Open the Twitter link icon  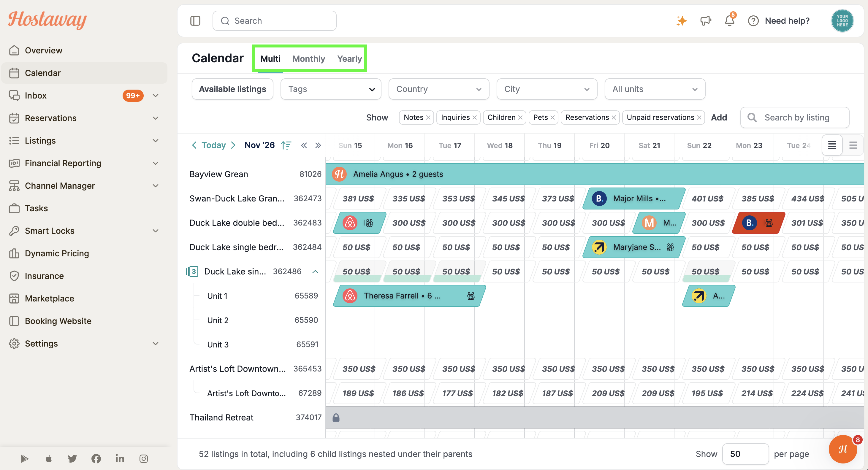point(72,458)
